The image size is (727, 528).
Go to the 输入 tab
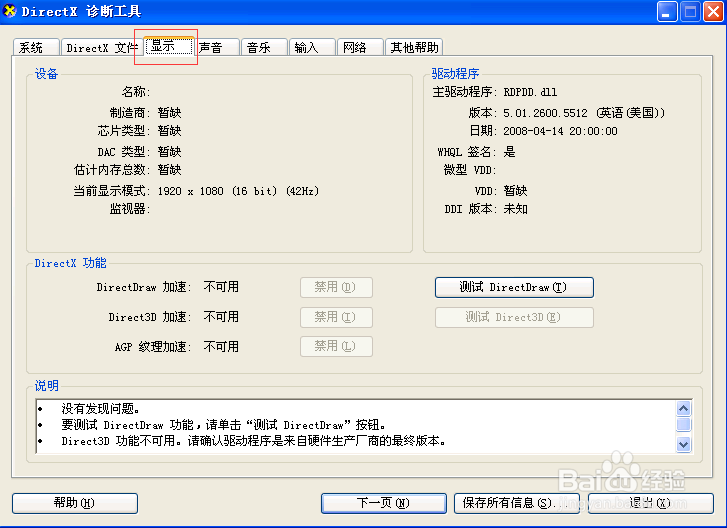[312, 47]
